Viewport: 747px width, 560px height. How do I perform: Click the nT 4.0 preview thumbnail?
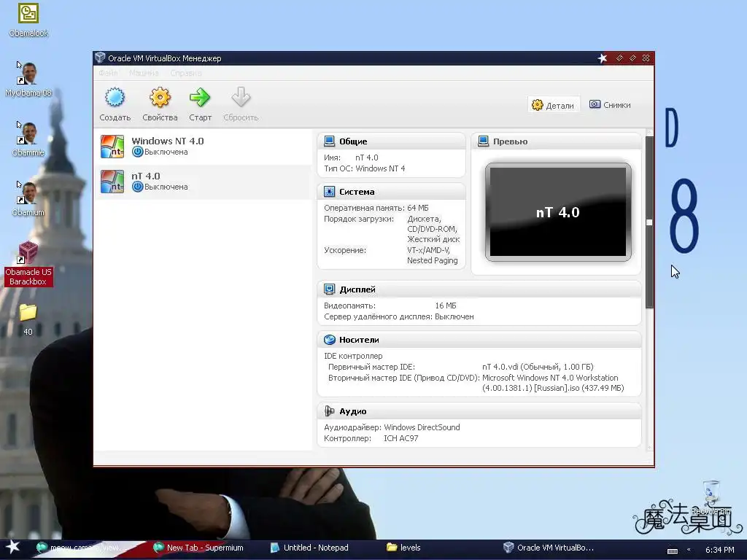tap(558, 212)
